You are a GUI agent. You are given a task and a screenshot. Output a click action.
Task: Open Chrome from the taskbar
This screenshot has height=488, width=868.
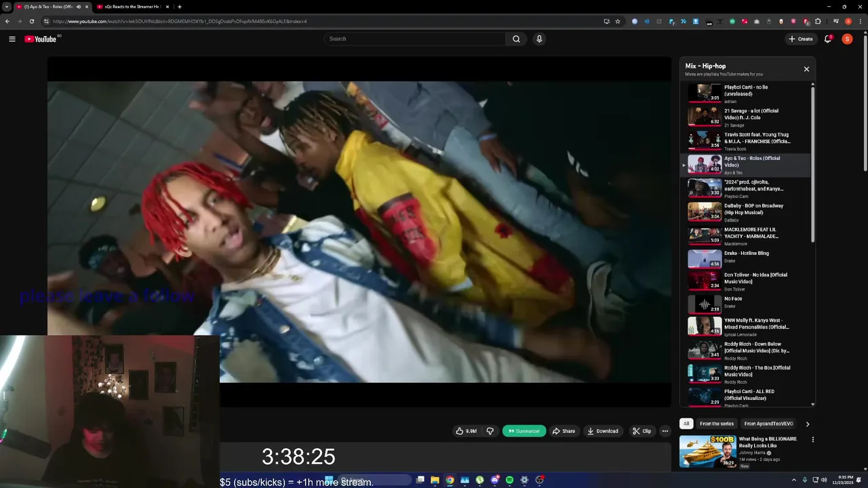click(450, 480)
